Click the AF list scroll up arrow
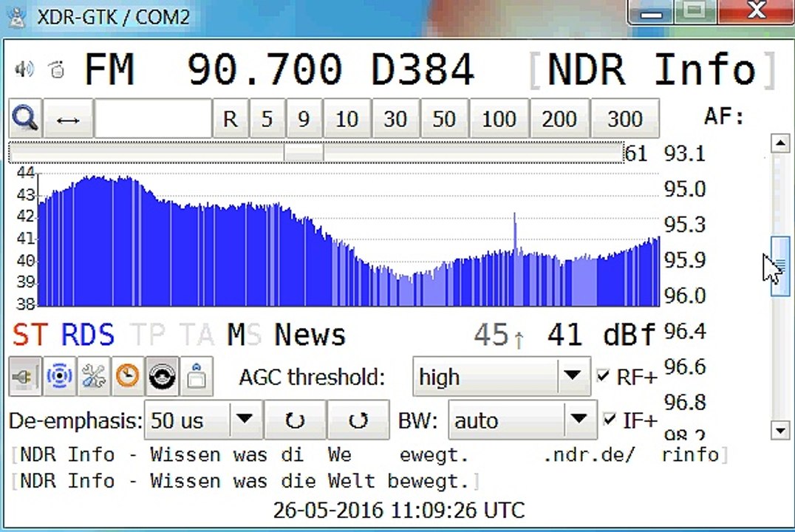The width and height of the screenshot is (795, 532). coord(779,143)
